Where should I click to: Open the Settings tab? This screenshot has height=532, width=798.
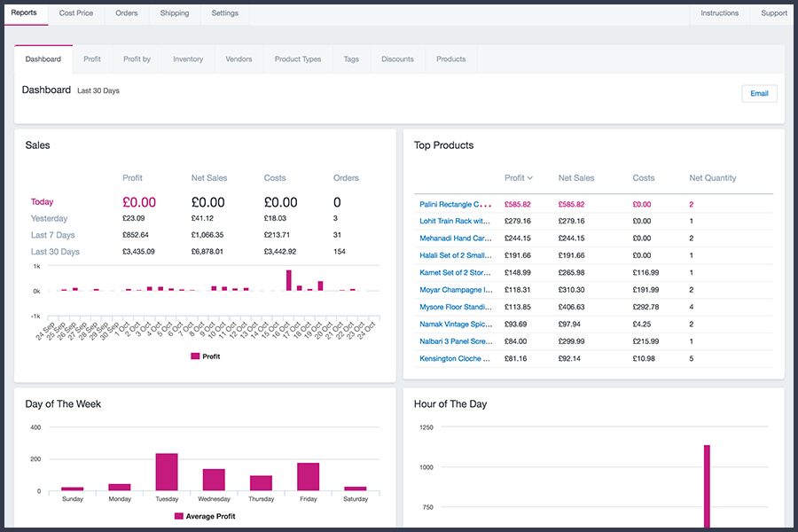225,13
